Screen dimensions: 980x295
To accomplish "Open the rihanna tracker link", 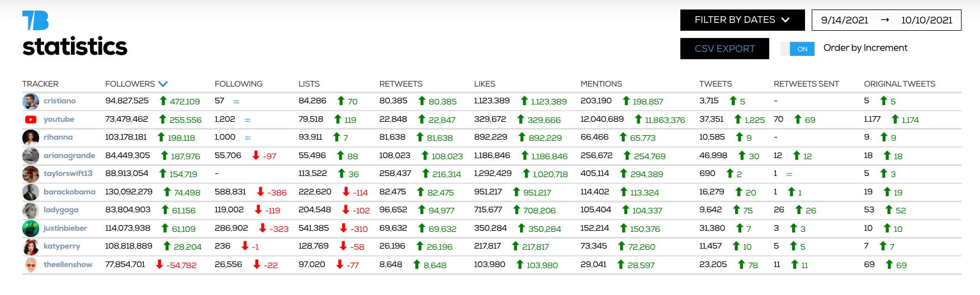I will coord(58,137).
